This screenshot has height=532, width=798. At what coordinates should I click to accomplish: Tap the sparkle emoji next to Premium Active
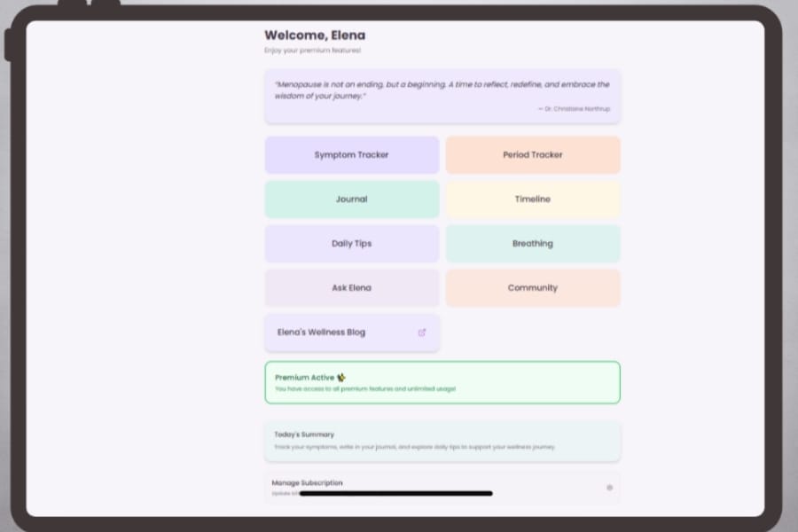(x=341, y=377)
